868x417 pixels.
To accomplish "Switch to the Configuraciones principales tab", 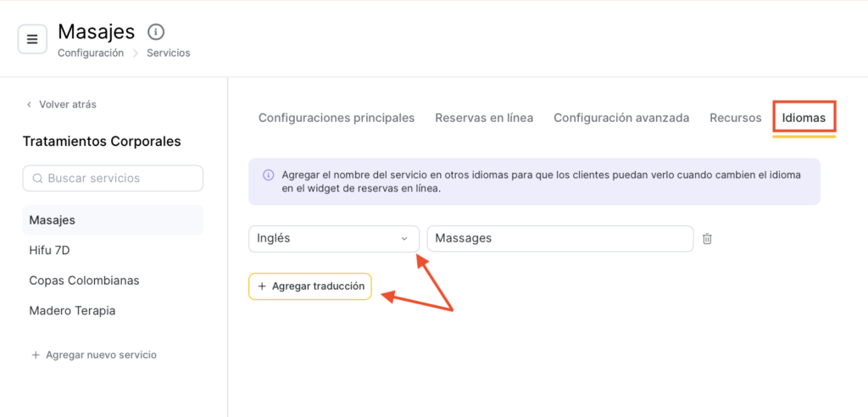I will tap(337, 118).
